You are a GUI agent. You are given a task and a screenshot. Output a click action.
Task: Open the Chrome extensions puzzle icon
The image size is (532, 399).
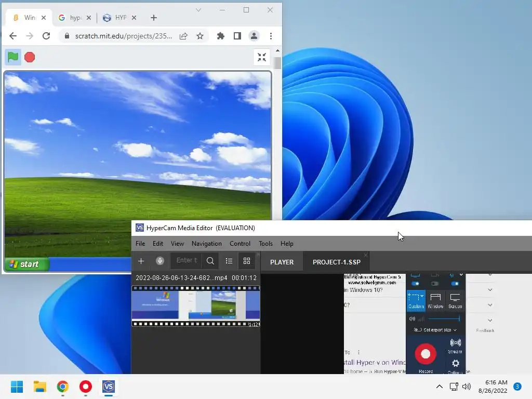[x=221, y=36]
